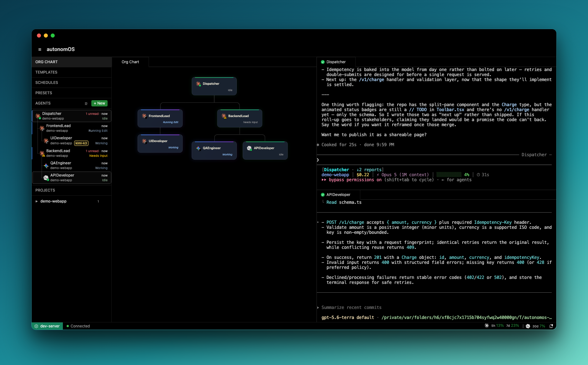Click BackendLead's warning agent icon in sidebar
This screenshot has height=365, width=588.
click(x=42, y=153)
